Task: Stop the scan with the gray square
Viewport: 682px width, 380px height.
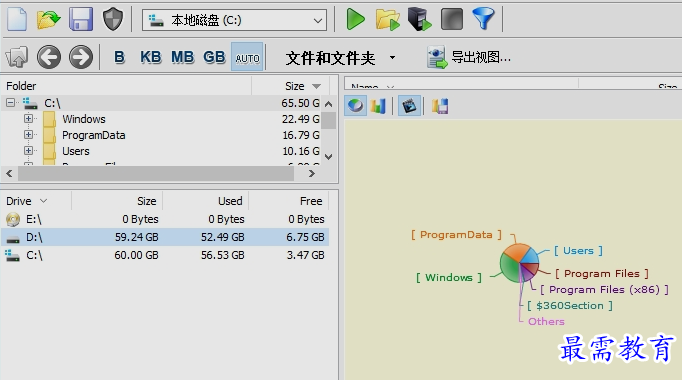Action: (x=452, y=20)
